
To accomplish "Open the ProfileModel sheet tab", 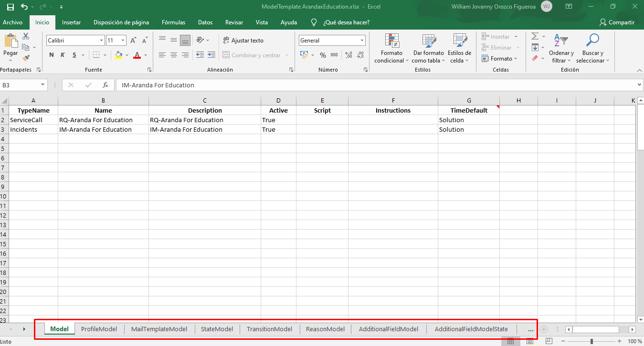I will (x=99, y=329).
